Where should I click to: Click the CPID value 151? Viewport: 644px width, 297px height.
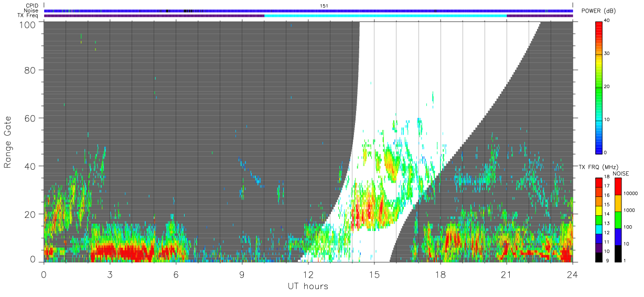pos(324,6)
